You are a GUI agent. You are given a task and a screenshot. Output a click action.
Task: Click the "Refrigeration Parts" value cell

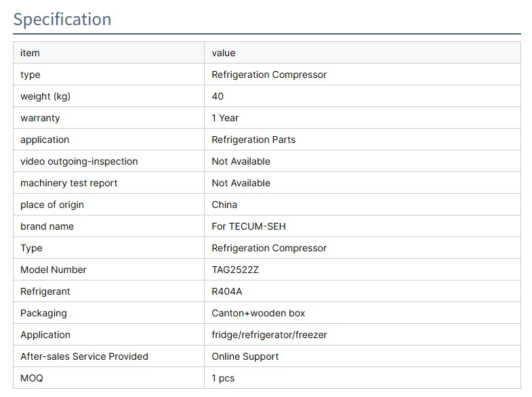point(253,140)
